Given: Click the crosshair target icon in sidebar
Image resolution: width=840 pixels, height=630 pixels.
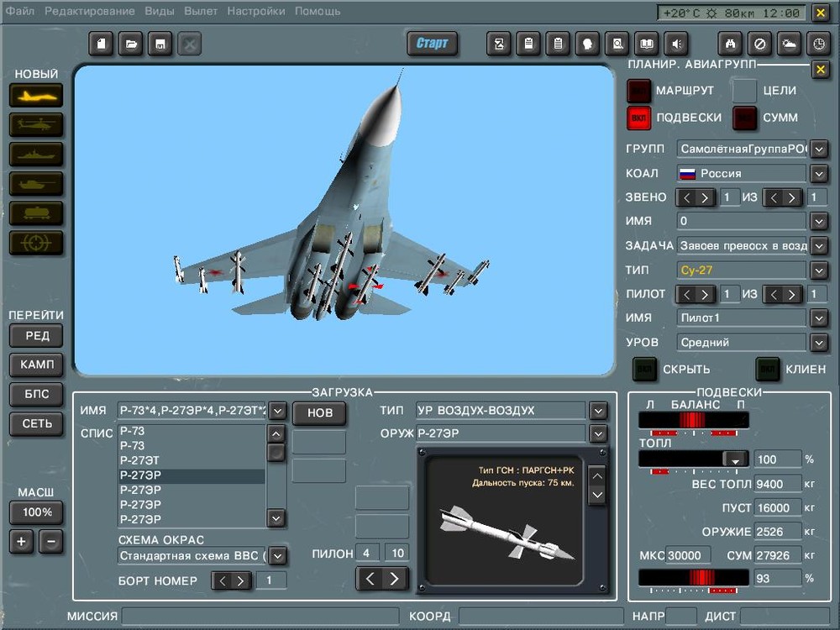Looking at the screenshot, I should click(36, 243).
